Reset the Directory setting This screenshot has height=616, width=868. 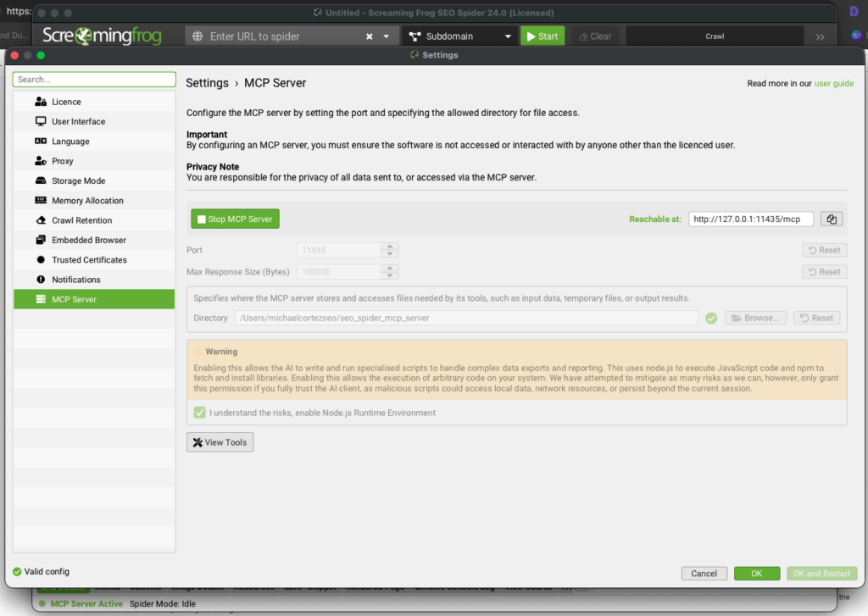817,318
